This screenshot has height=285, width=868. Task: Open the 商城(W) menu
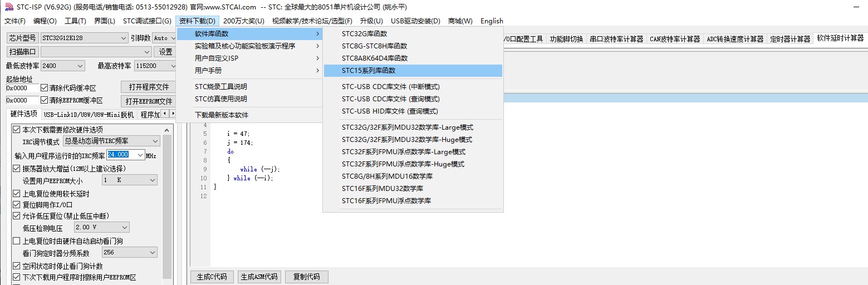coord(460,21)
